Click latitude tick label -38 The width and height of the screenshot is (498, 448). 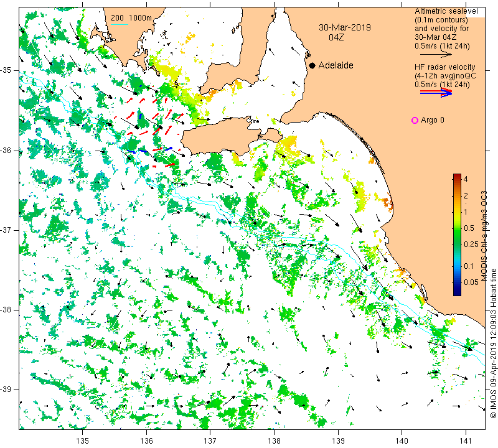6,310
